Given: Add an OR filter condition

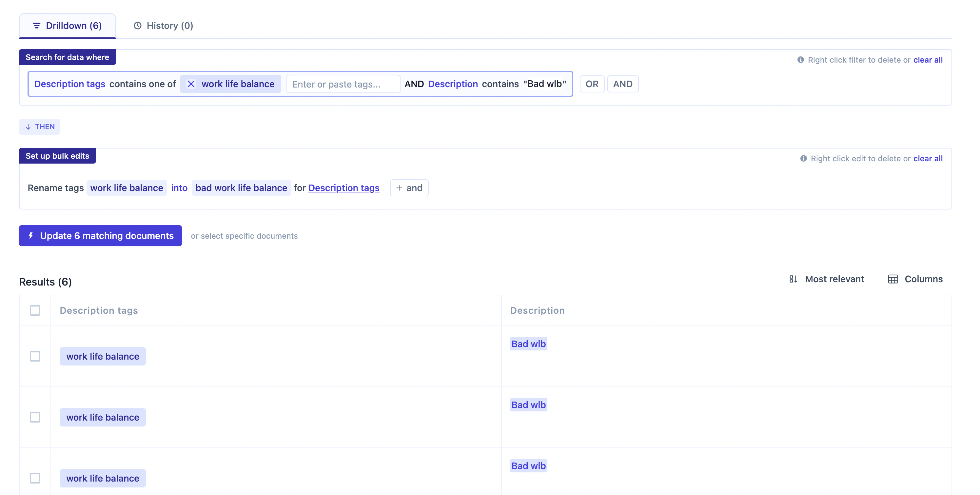Looking at the screenshot, I should (592, 84).
